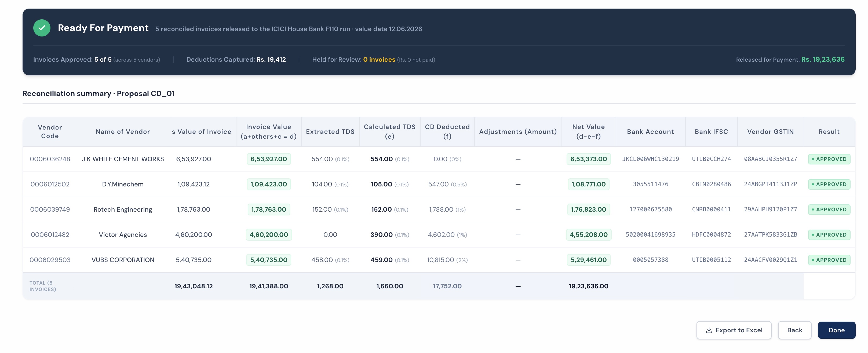Click APPROVED badge for J K WHITE CEMENT WORKS
868x353 pixels.
coord(829,159)
